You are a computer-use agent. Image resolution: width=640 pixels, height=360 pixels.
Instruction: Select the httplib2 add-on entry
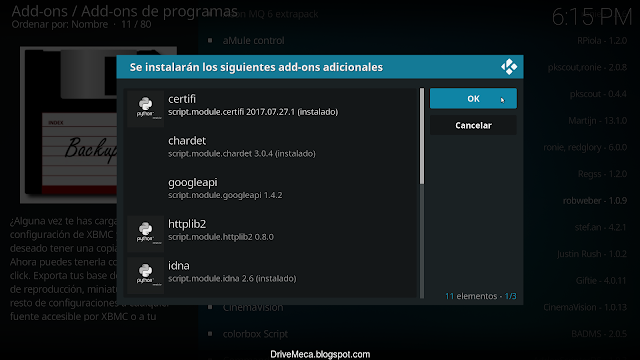click(x=271, y=233)
